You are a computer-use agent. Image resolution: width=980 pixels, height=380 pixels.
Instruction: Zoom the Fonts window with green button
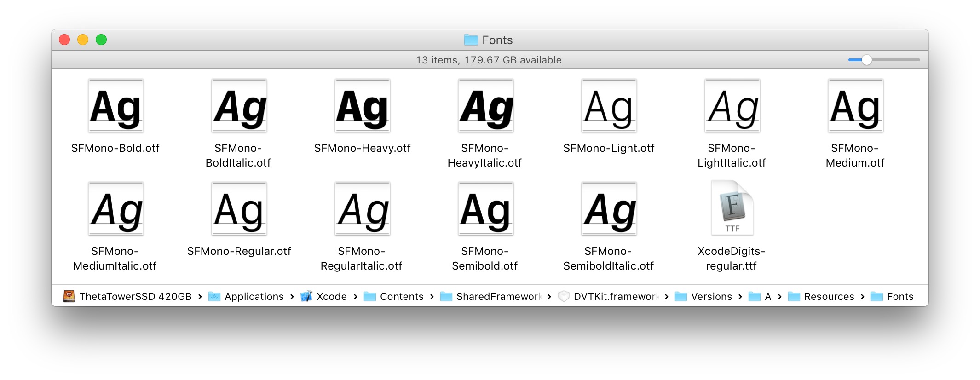point(101,40)
